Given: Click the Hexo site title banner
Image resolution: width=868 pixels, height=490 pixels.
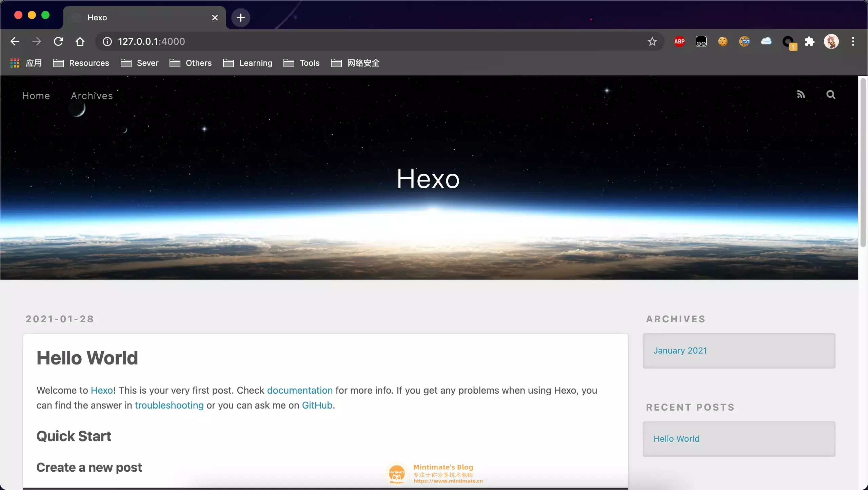Looking at the screenshot, I should pos(428,178).
